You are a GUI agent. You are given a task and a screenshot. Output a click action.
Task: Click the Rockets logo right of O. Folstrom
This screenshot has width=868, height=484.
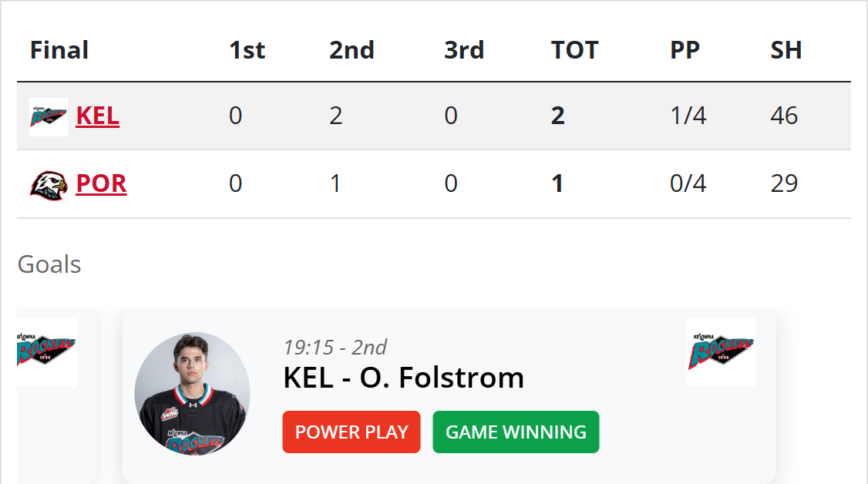tap(721, 352)
